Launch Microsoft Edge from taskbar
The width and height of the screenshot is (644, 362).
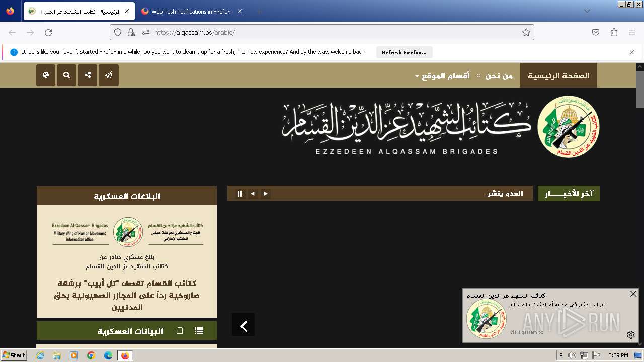[x=108, y=355]
